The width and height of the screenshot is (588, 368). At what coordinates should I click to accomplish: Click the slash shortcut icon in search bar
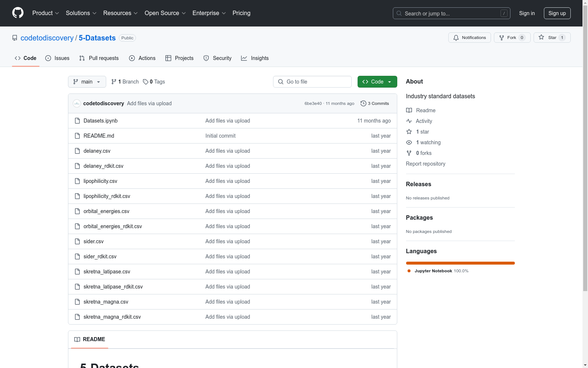pyautogui.click(x=504, y=13)
